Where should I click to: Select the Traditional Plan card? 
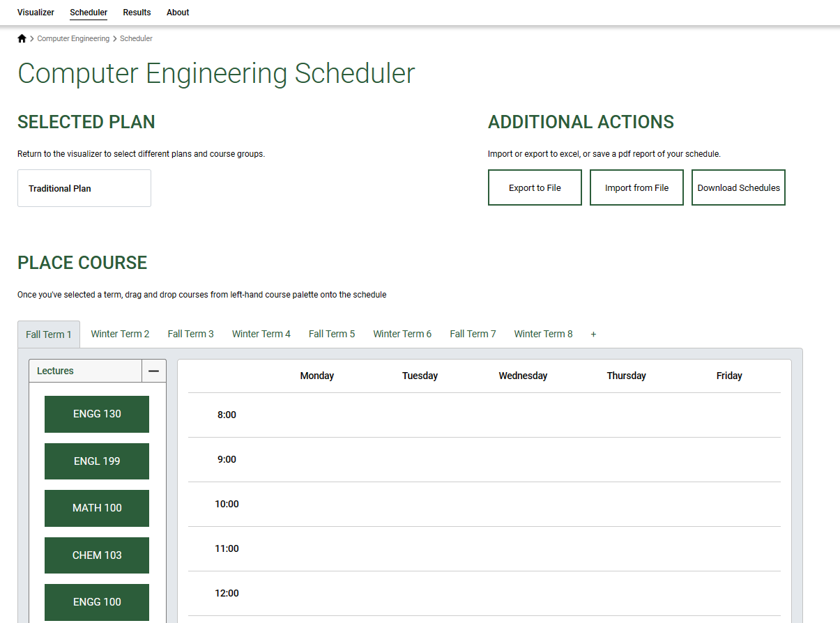[x=84, y=188]
